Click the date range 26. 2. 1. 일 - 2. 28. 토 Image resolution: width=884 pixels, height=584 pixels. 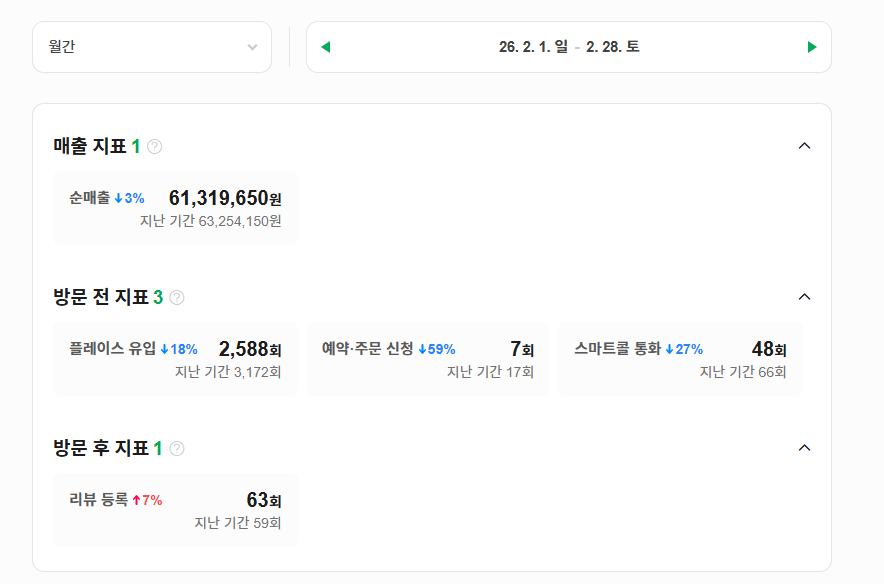[569, 47]
